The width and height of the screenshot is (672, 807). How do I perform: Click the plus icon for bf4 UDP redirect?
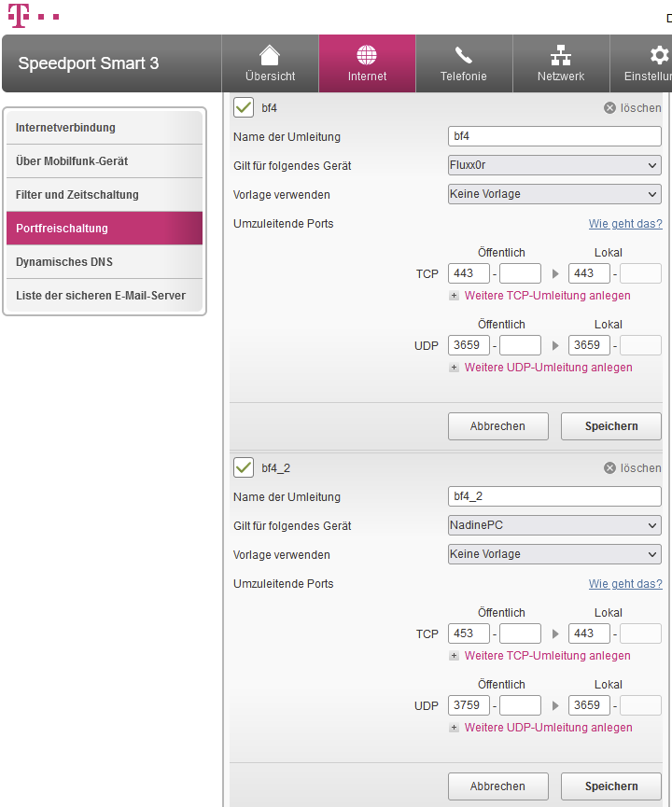454,368
